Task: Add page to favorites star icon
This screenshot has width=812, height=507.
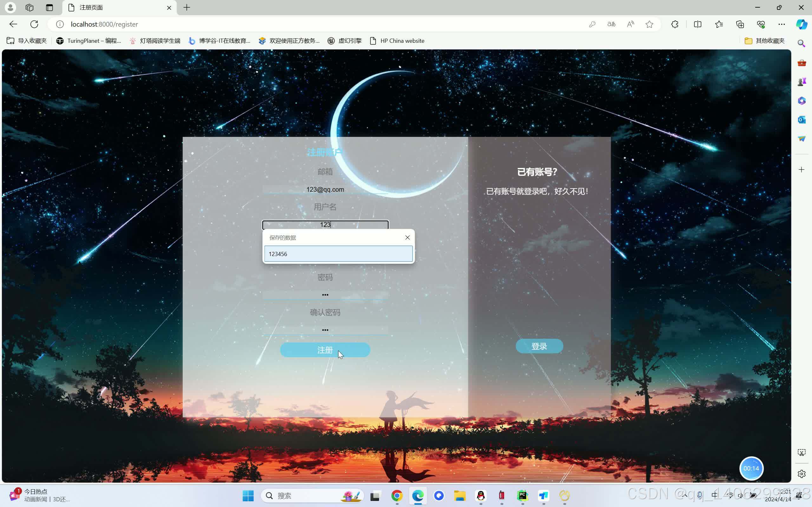Action: (x=649, y=24)
